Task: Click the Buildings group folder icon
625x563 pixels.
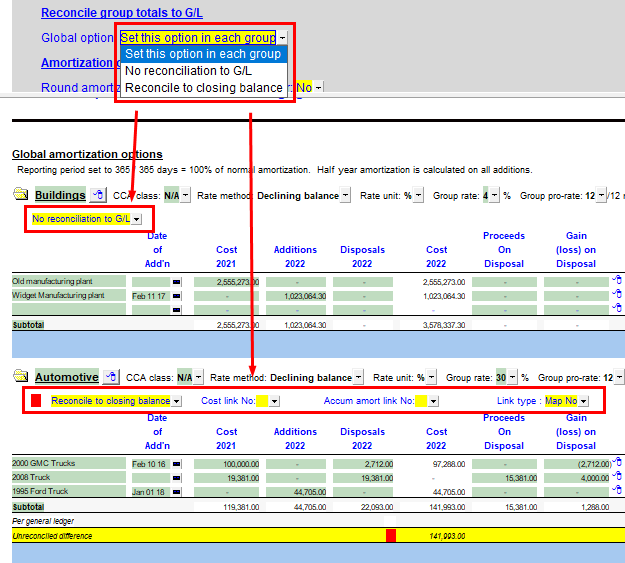Action: tap(21, 195)
